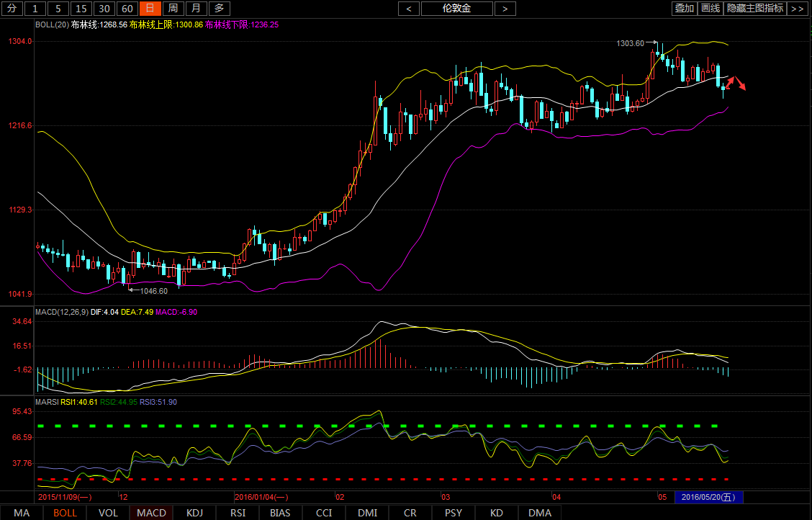
Task: Click the 04 month marker on date axis
Action: click(556, 497)
